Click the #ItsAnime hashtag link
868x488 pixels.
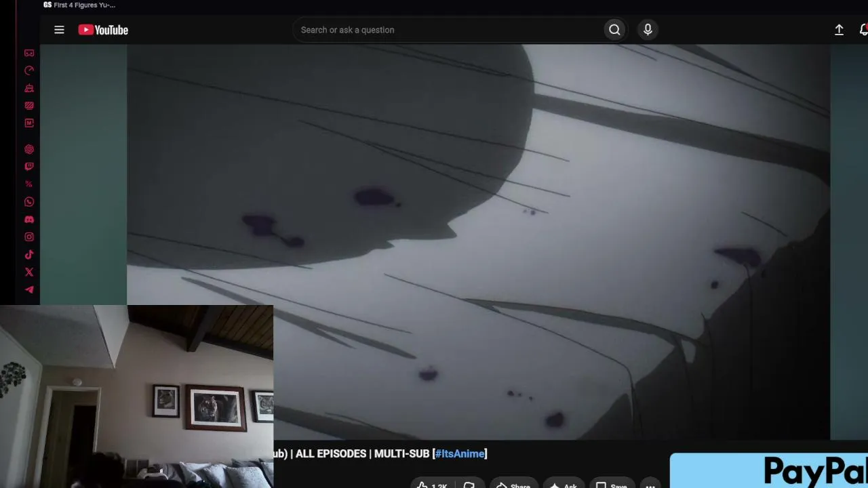(460, 453)
